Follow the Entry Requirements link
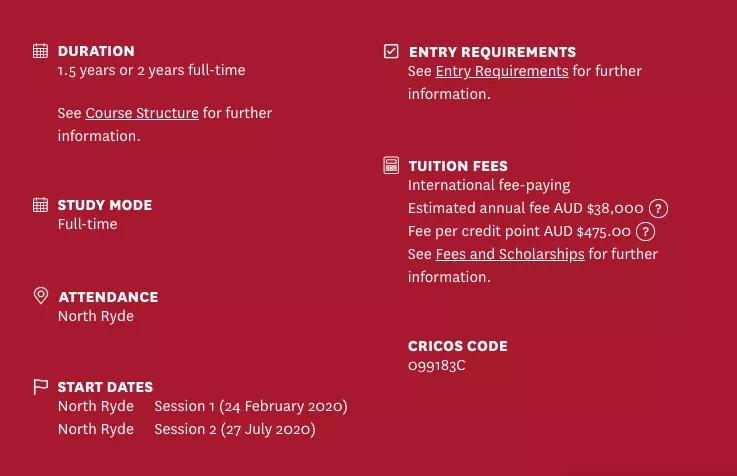The height and width of the screenshot is (476, 737). click(501, 71)
